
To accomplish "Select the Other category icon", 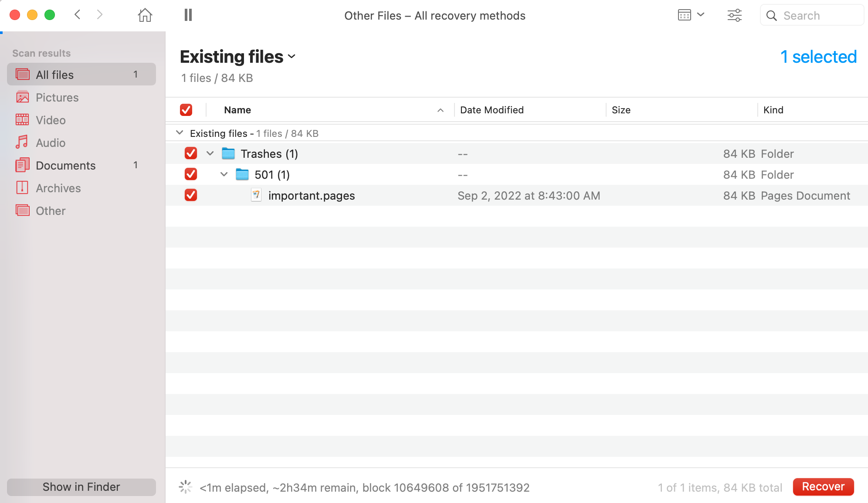I will (22, 210).
